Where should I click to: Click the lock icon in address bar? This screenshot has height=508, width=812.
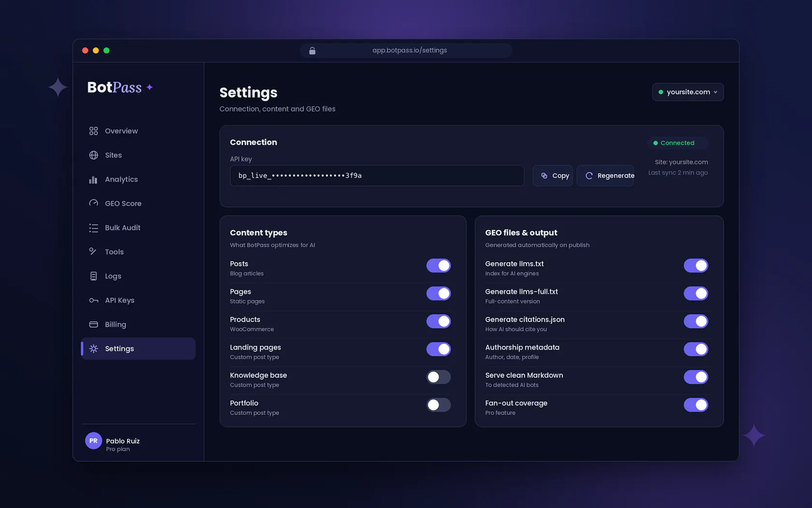point(312,50)
